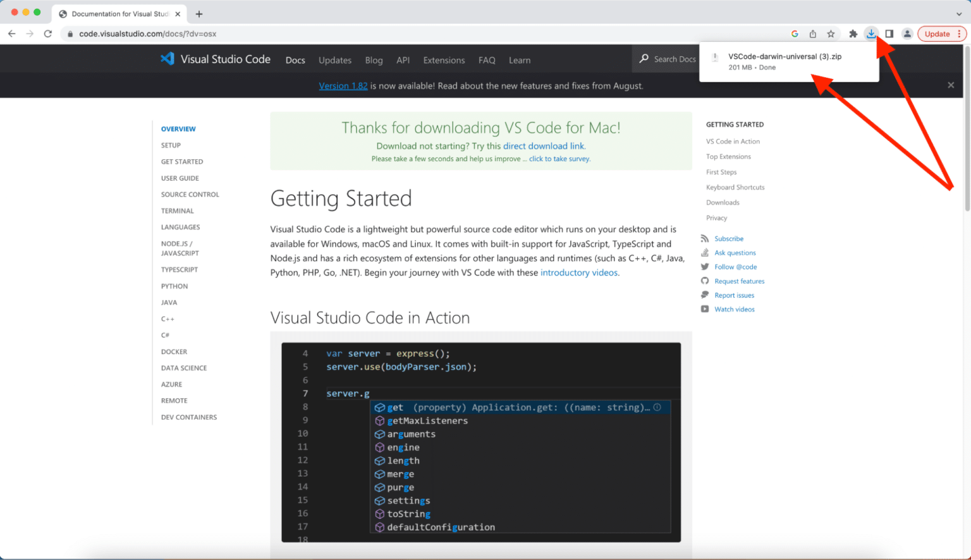The image size is (971, 560).
Task: Click the Follow @code Twitter icon
Action: point(704,266)
